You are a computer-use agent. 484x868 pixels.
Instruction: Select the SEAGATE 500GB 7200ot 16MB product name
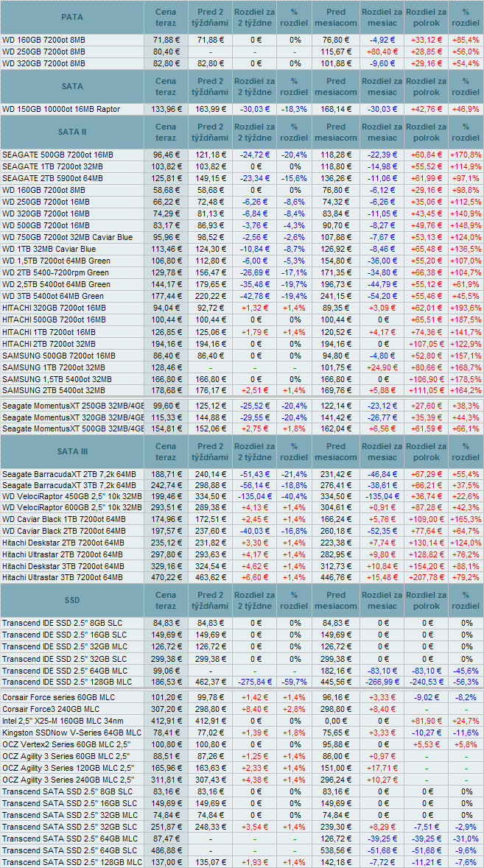coord(57,155)
